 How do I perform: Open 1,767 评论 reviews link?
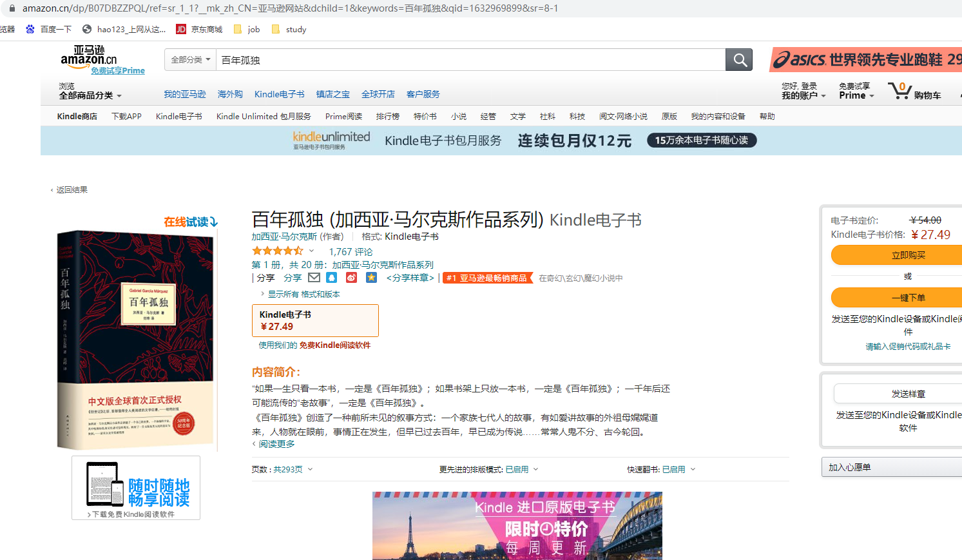click(351, 251)
